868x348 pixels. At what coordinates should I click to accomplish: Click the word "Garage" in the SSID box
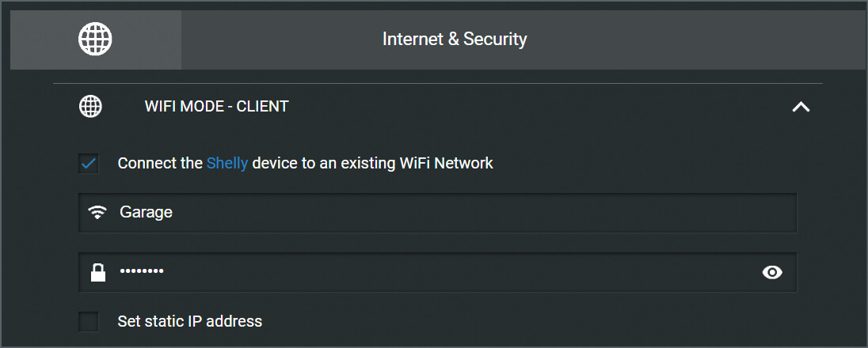(146, 212)
